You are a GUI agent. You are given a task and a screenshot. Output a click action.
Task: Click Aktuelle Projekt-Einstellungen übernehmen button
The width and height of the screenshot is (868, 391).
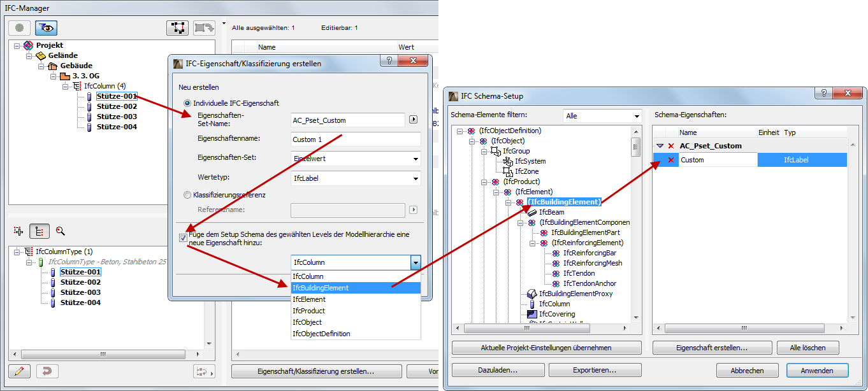coord(547,348)
